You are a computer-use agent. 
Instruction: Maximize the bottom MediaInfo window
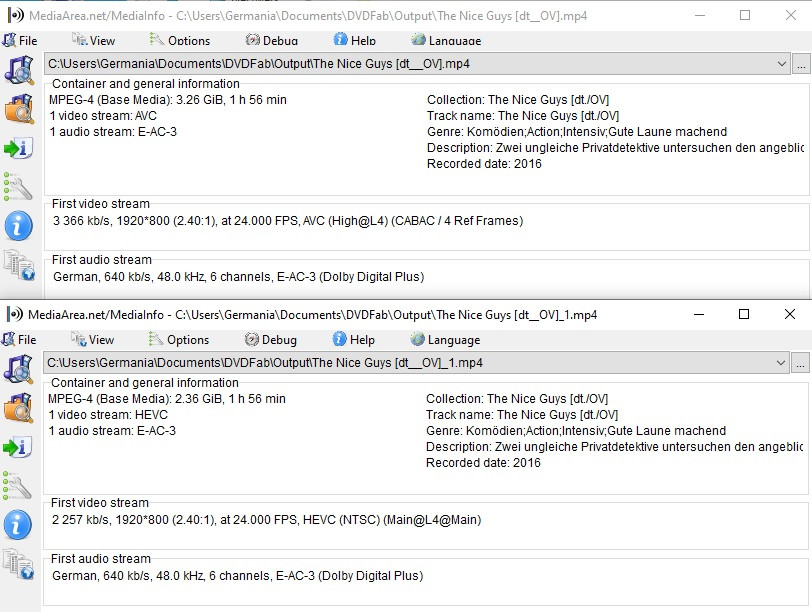click(x=744, y=314)
